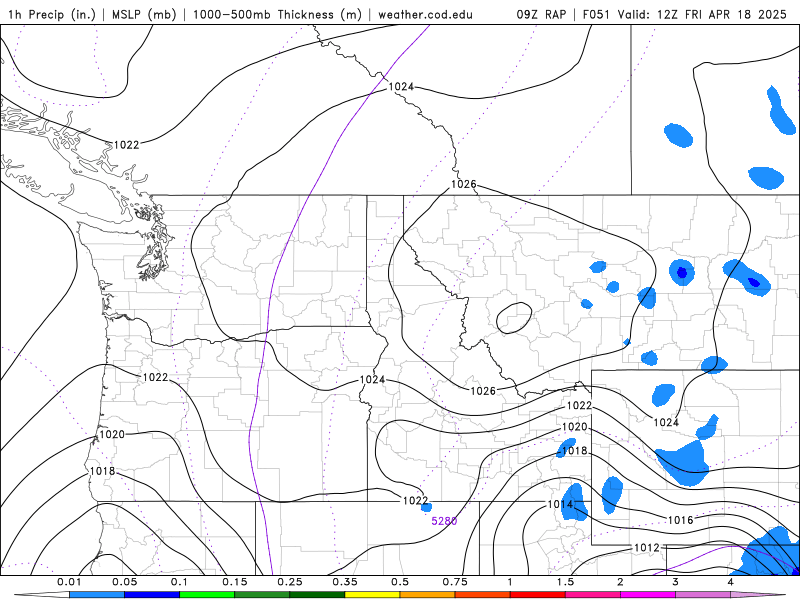Click the "MSLP (mb)" header label
This screenshot has height=600, width=800.
[144, 14]
